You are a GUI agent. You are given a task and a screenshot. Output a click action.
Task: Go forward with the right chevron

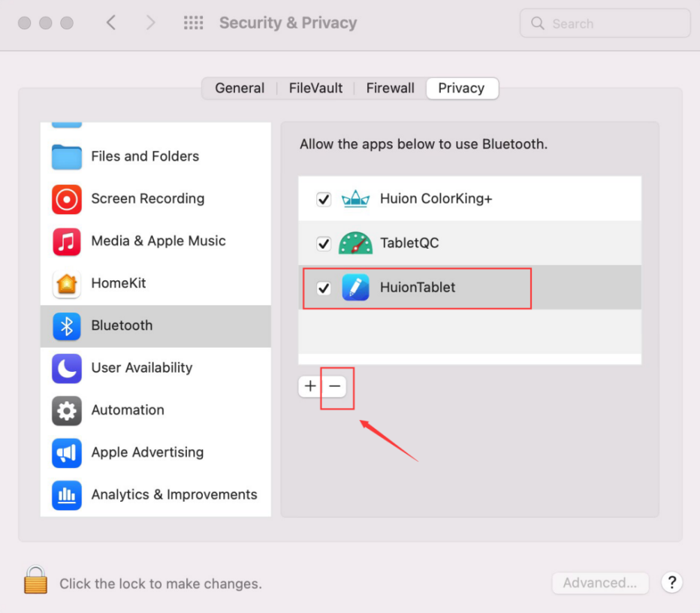coord(150,23)
